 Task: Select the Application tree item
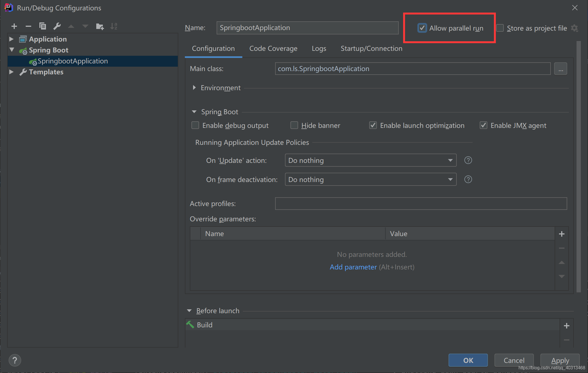[x=48, y=39]
